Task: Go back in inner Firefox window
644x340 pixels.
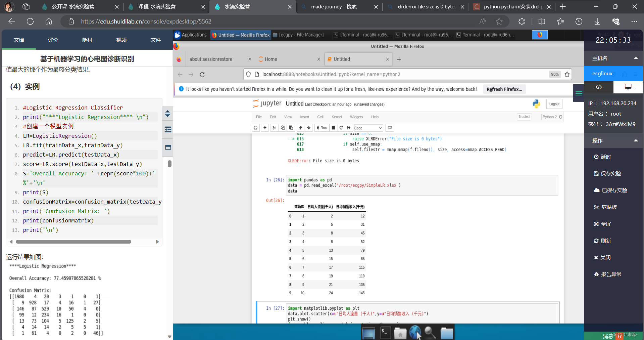Action: [x=180, y=75]
